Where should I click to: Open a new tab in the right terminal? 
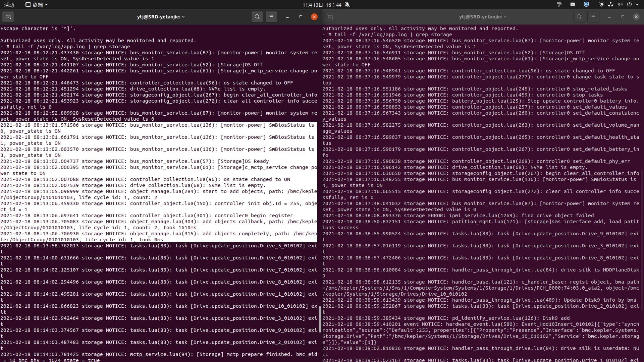(330, 17)
